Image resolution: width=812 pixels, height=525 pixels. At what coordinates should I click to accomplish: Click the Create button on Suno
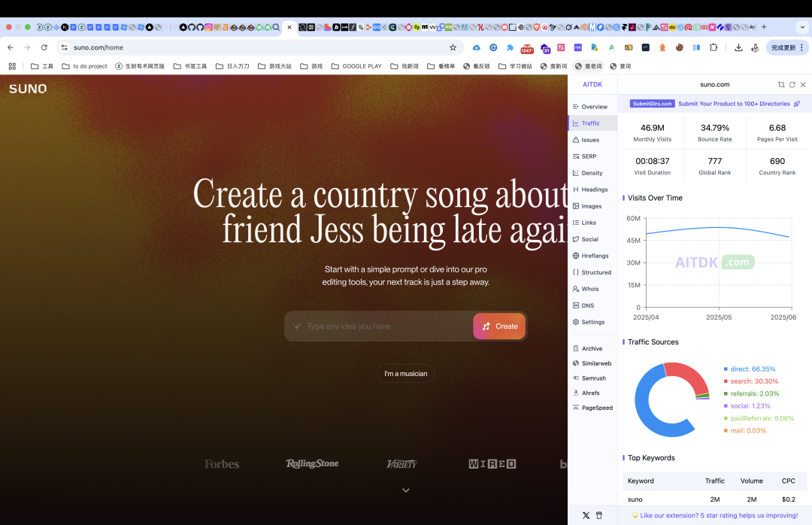tap(500, 326)
